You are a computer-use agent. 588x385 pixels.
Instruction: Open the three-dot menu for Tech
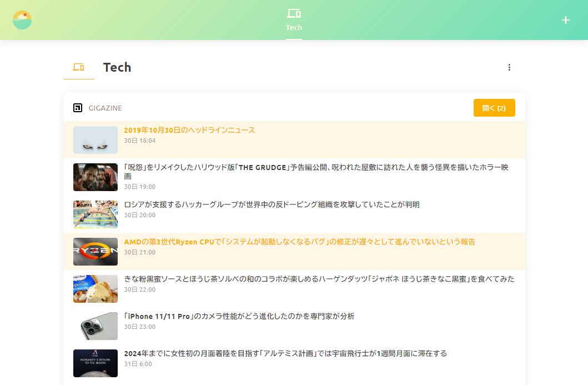point(509,67)
